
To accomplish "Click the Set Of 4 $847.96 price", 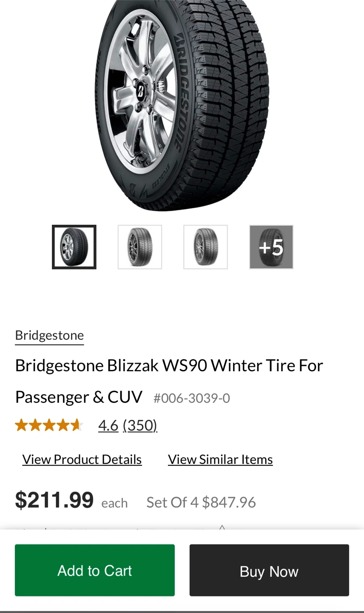I will 201,502.
